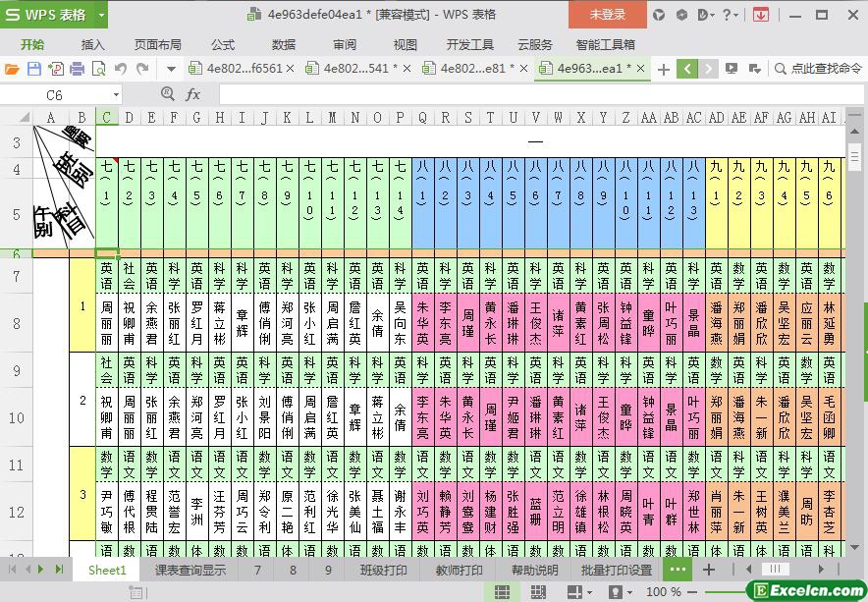Click the Open folder icon

coord(12,69)
